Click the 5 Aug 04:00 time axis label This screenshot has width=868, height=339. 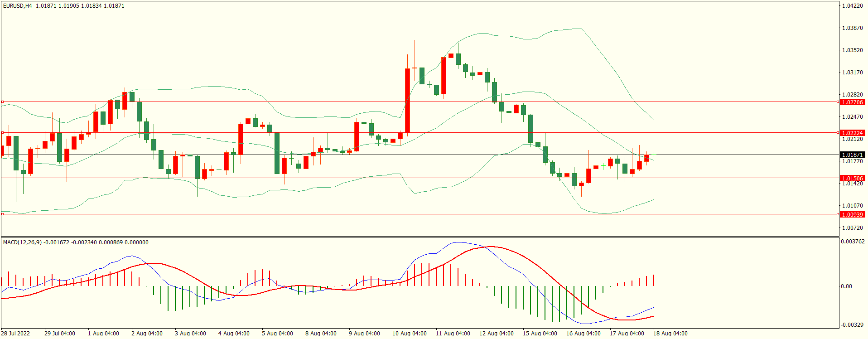277,334
